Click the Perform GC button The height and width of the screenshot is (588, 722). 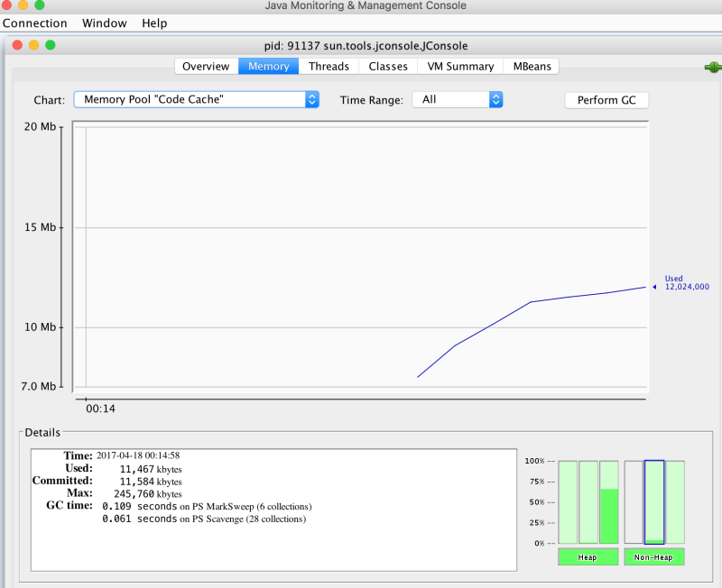click(606, 100)
